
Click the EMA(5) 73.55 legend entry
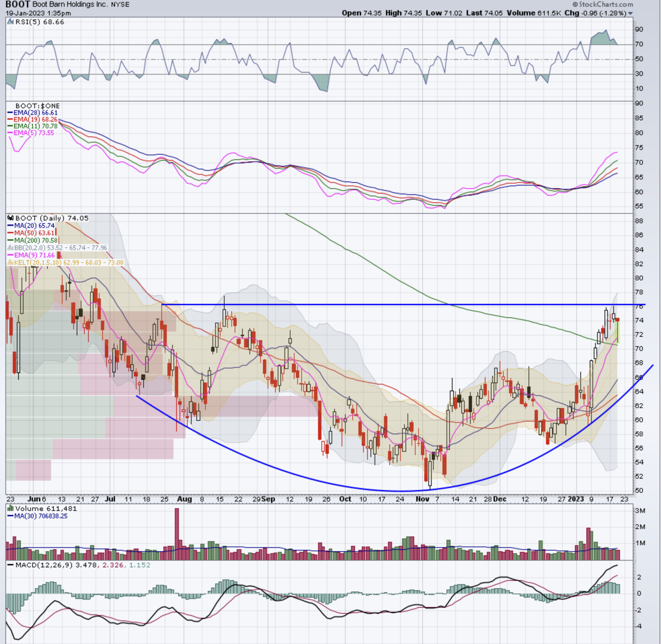(x=31, y=133)
